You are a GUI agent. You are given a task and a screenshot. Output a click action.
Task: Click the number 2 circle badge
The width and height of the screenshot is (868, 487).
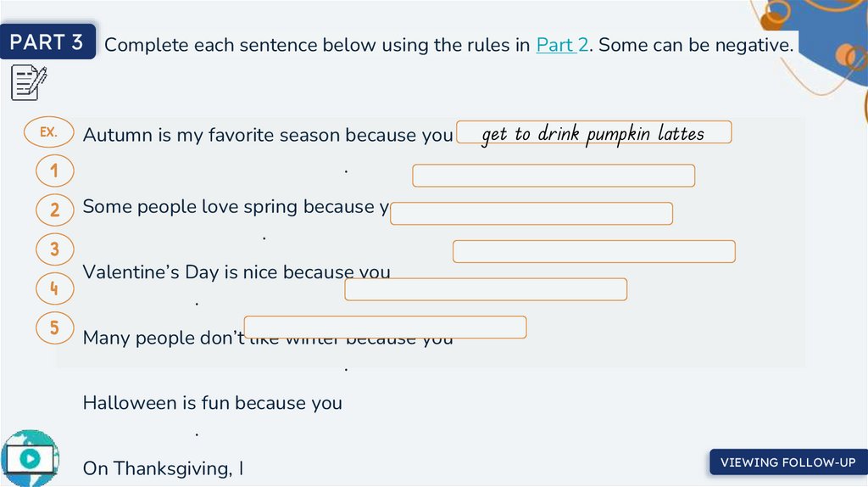coord(54,210)
